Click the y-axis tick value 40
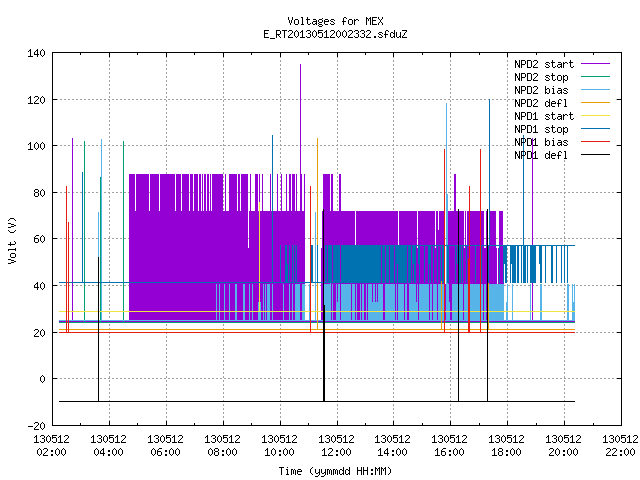This screenshot has height=480, width=640. 39,286
